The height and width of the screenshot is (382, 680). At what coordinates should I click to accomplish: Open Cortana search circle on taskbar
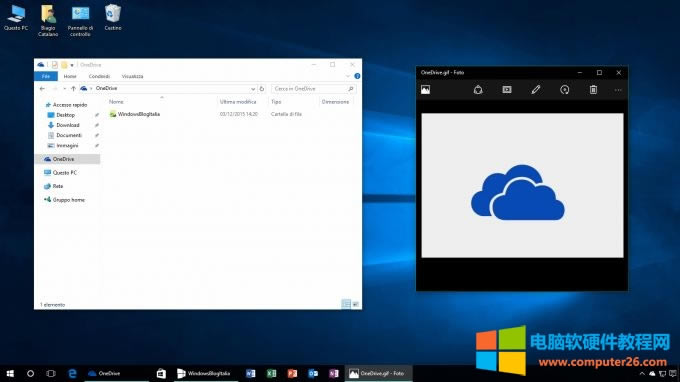click(30, 373)
